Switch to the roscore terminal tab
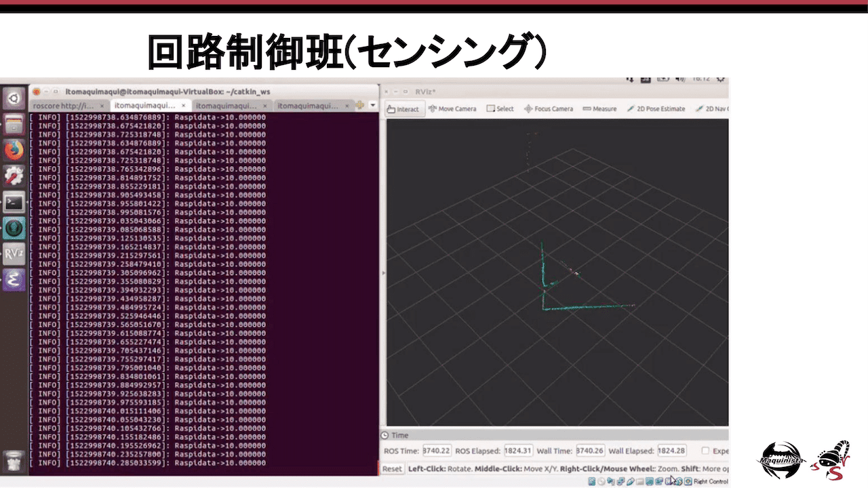This screenshot has height=488, width=868. pyautogui.click(x=63, y=106)
